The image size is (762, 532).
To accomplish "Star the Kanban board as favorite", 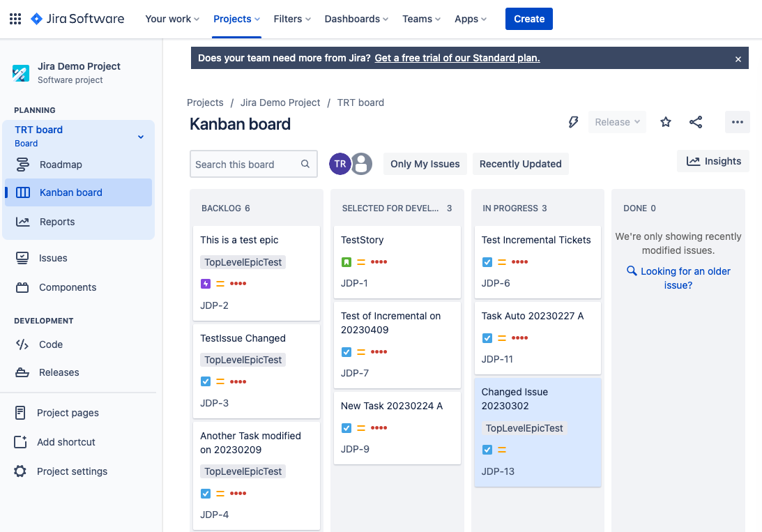I will click(x=665, y=122).
